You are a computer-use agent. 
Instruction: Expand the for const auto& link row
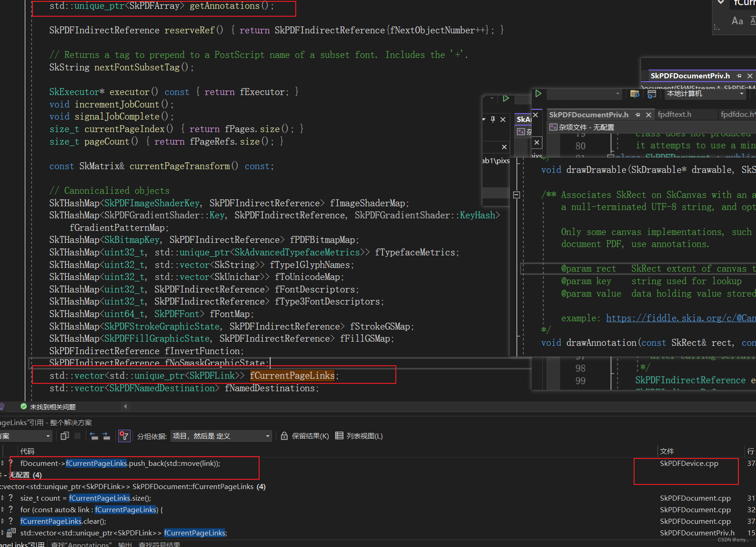(3, 509)
